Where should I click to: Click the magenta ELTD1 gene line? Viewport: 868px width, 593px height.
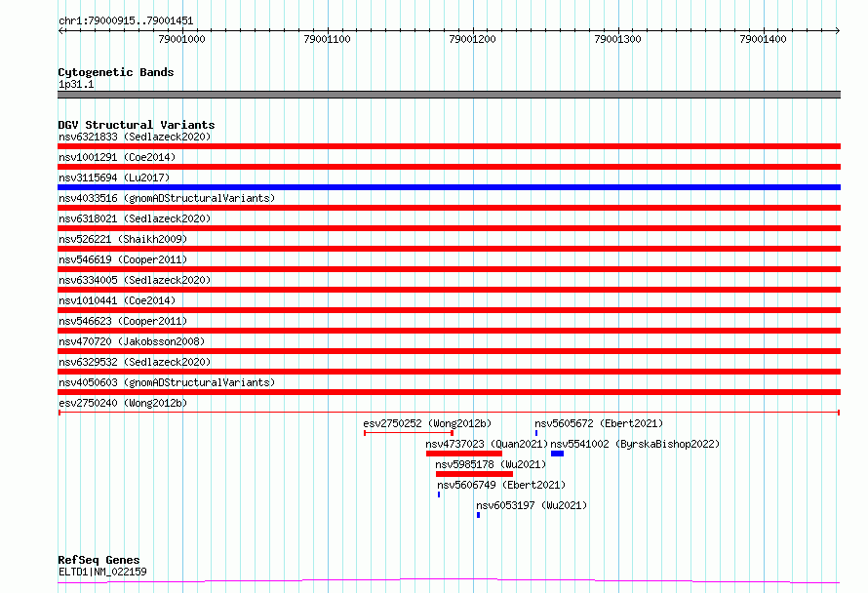point(449,581)
